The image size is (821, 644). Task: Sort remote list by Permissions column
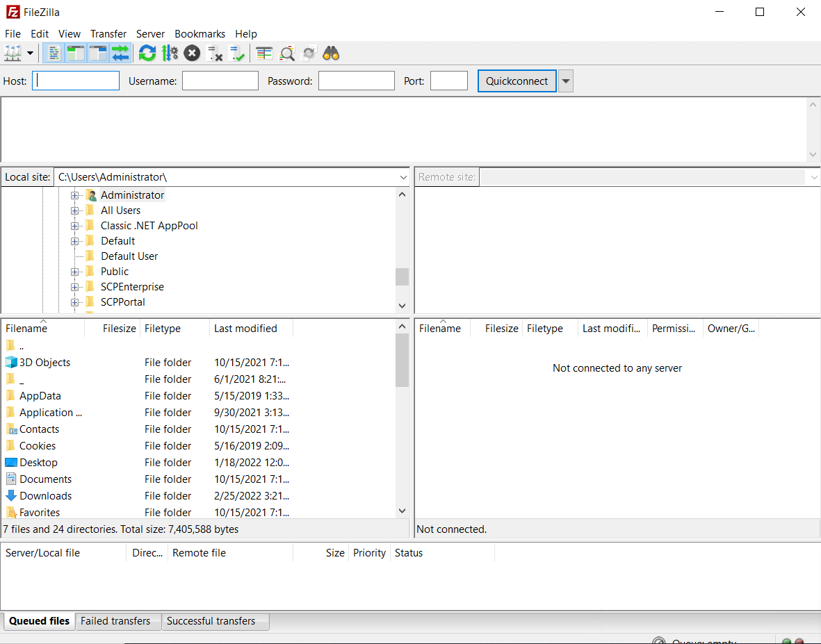[x=675, y=329]
